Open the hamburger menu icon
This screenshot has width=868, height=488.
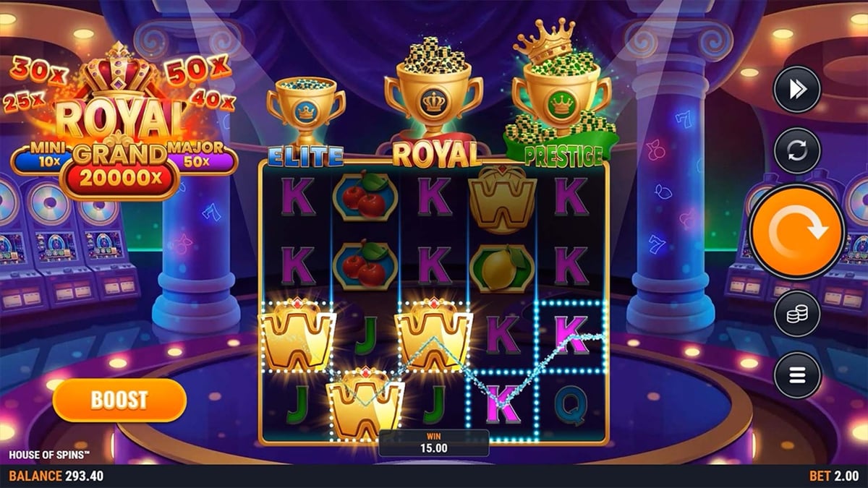(x=797, y=375)
